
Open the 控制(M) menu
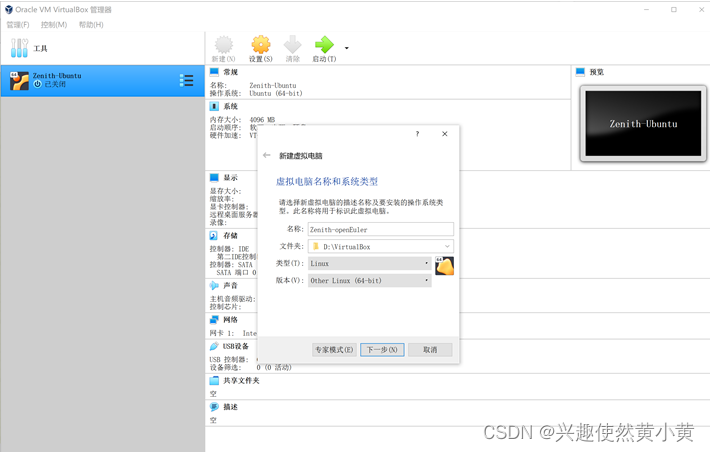coord(54,24)
